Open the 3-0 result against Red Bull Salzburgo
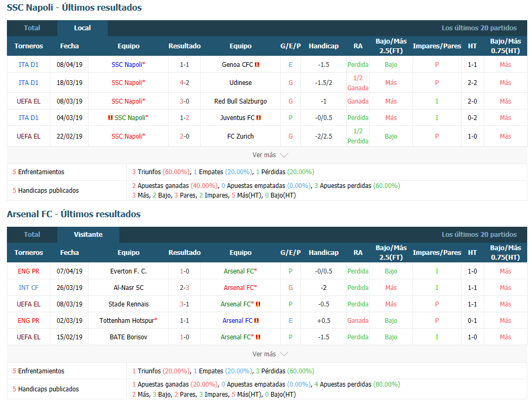 185,101
